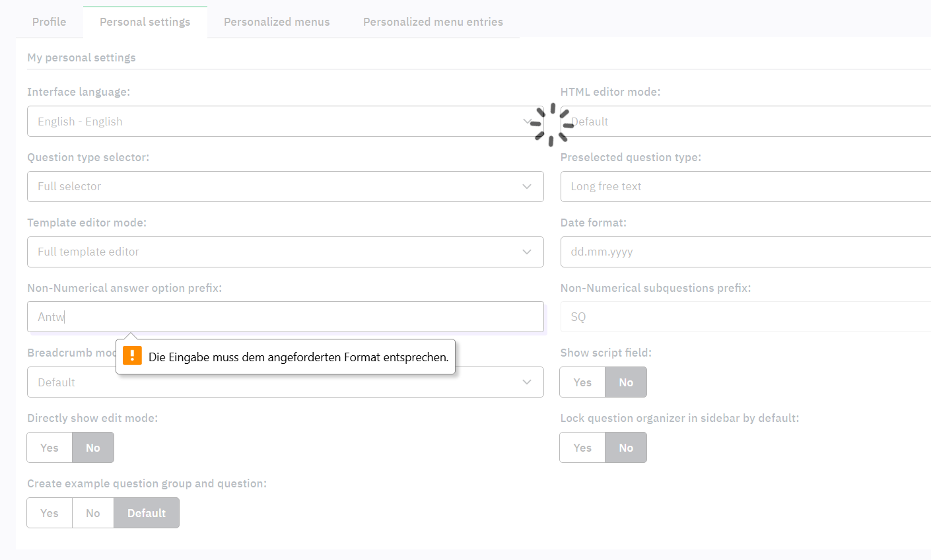Open Personalized menu entries tab
Screen dimensions: 931x560
[432, 22]
